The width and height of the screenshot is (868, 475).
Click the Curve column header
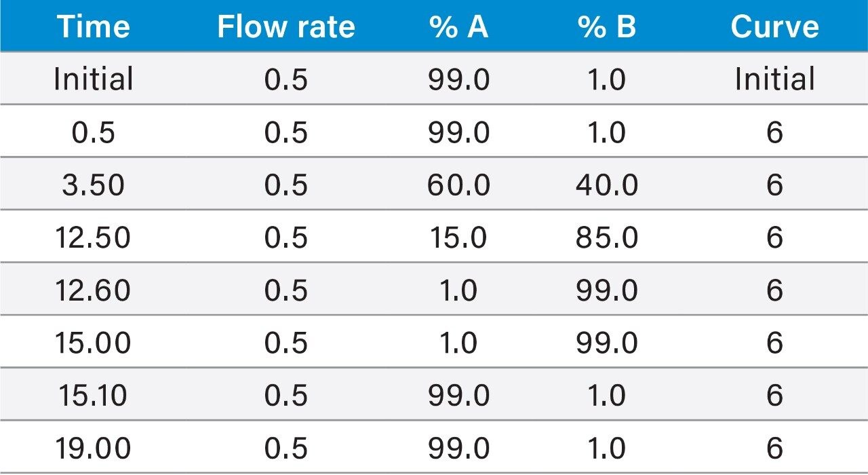point(774,27)
